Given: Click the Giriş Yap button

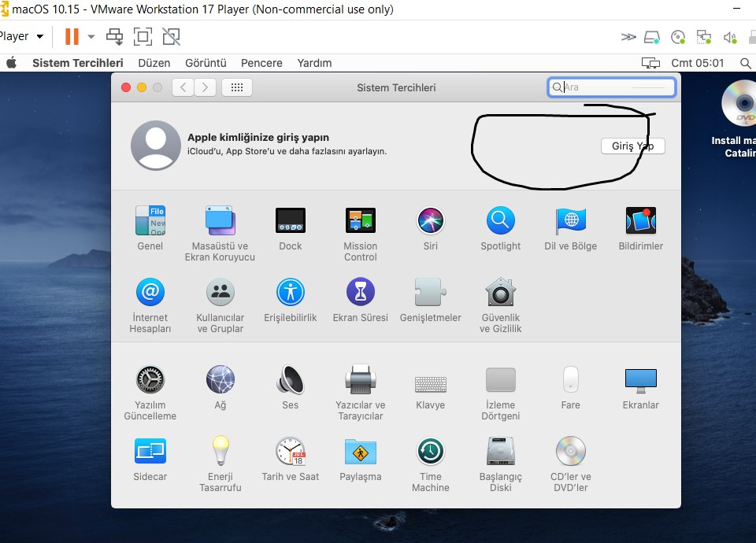Looking at the screenshot, I should (x=633, y=146).
